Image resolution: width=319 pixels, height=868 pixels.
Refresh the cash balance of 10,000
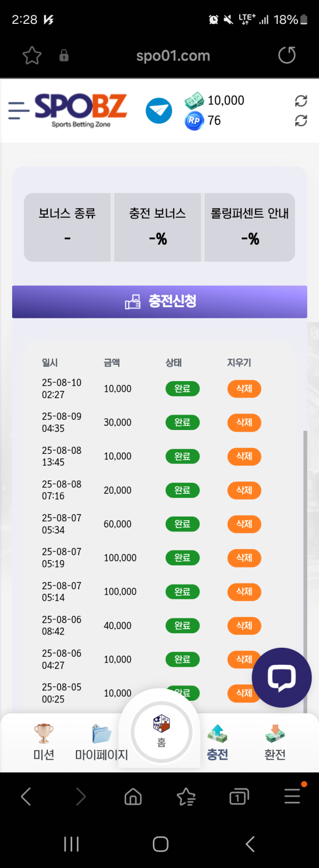tap(301, 101)
